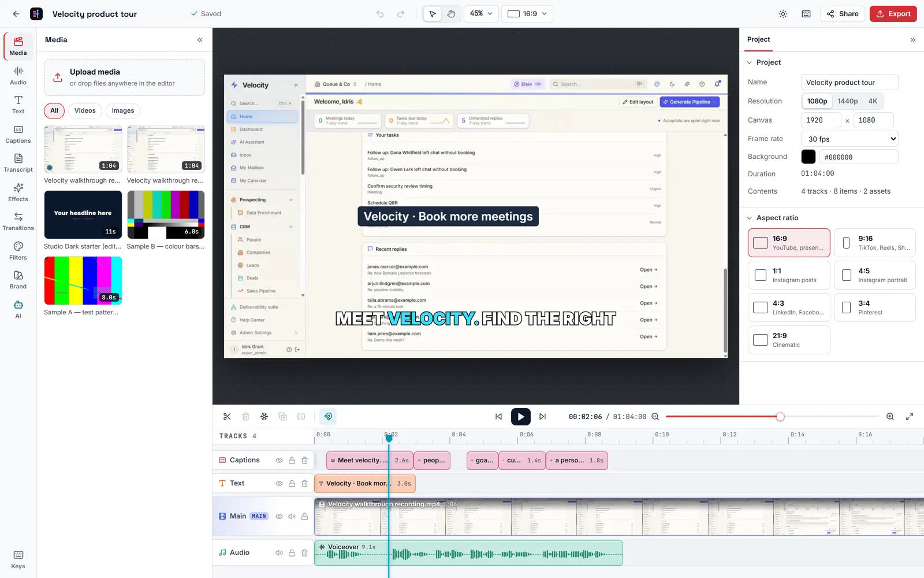Collapse the right Project panel
Screen dimensions: 924x578
pos(913,40)
